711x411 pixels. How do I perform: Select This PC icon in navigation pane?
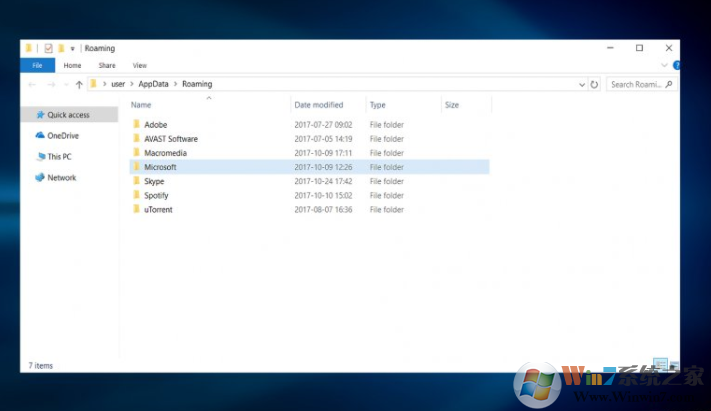[39, 157]
